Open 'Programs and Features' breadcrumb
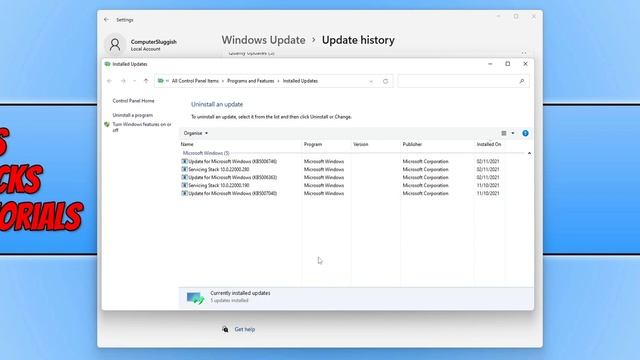The image size is (640, 360). 251,81
